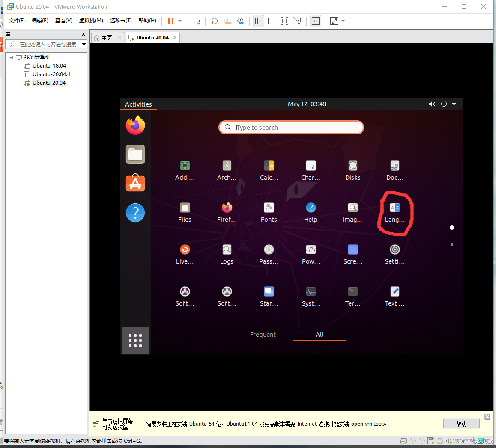Open the 虚拟机(M) menu
496x448 pixels.
coord(91,21)
